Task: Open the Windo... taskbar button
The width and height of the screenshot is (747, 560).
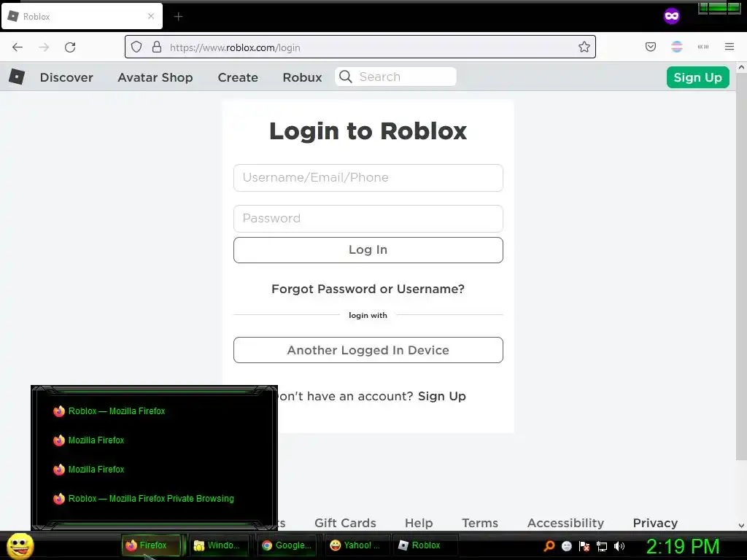Action: pos(217,545)
